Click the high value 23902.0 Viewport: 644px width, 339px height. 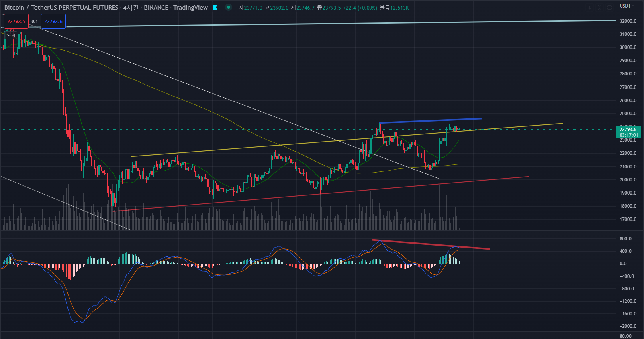click(279, 8)
